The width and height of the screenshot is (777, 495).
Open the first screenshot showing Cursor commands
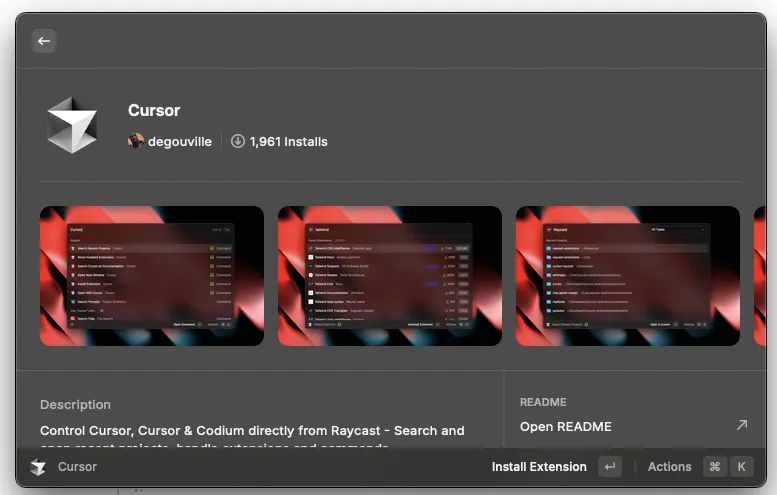pyautogui.click(x=152, y=276)
